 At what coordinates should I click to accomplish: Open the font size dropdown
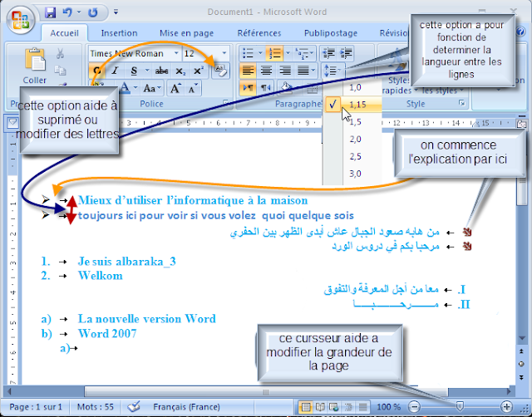[224, 53]
